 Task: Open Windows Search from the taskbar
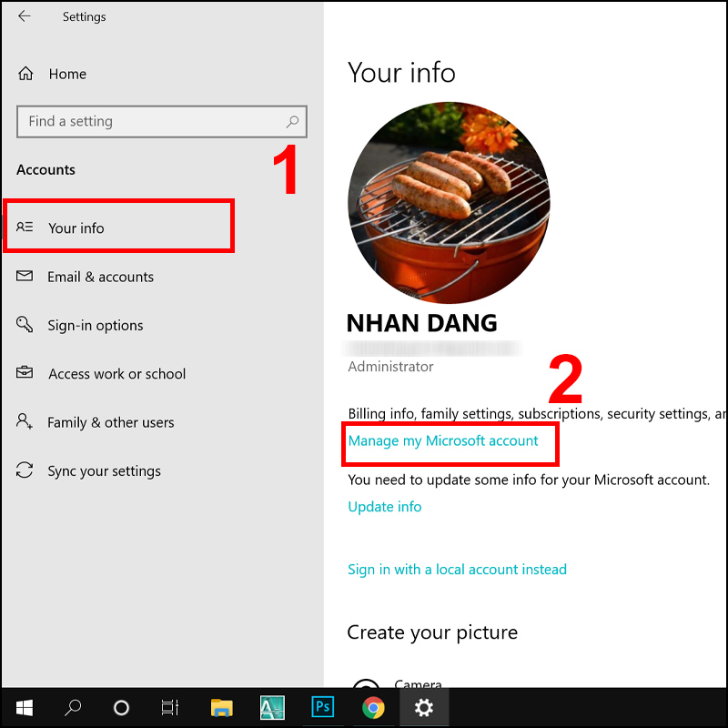pos(73,707)
